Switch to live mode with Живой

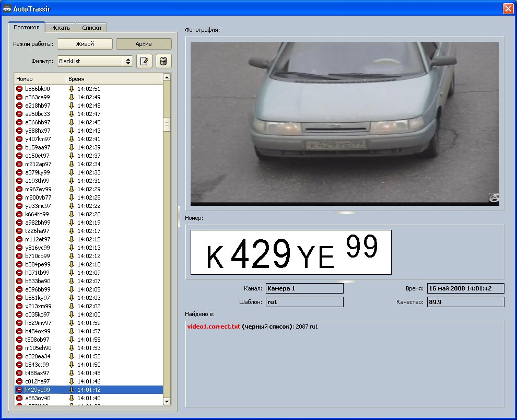click(x=85, y=44)
